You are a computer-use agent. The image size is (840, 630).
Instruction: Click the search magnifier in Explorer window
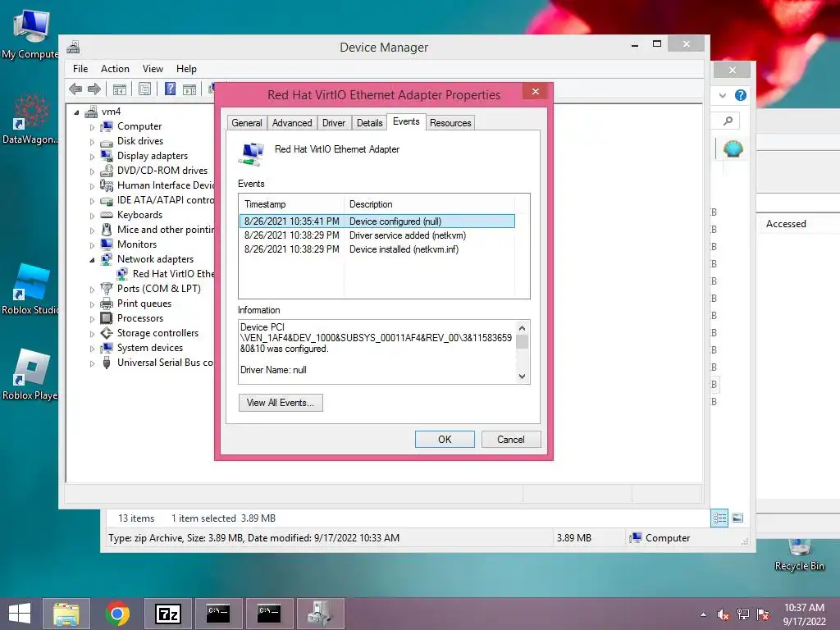[x=728, y=121]
